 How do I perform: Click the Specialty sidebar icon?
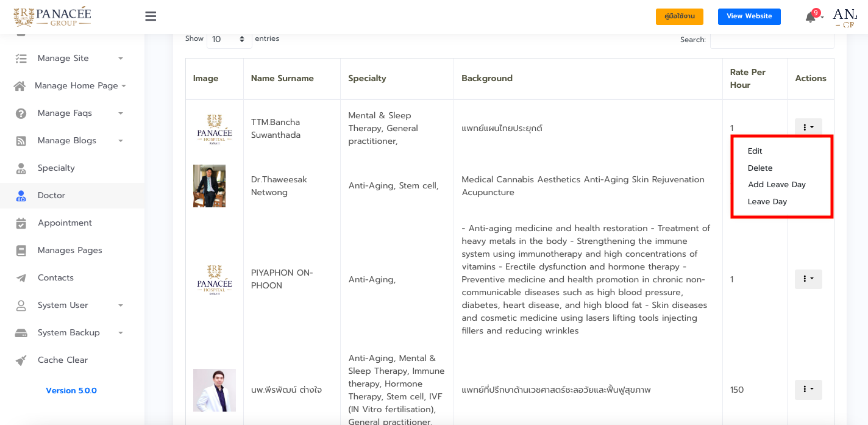click(21, 168)
